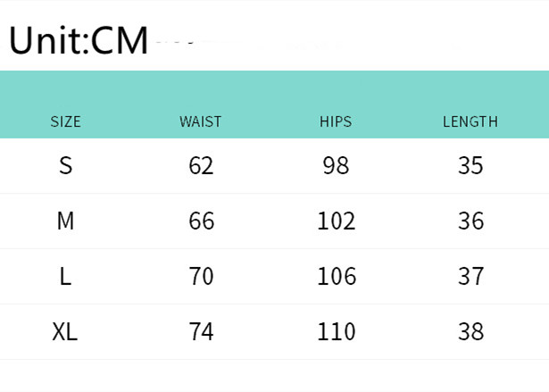Click waist value 62 for size S
The width and height of the screenshot is (549, 392).
[202, 165]
